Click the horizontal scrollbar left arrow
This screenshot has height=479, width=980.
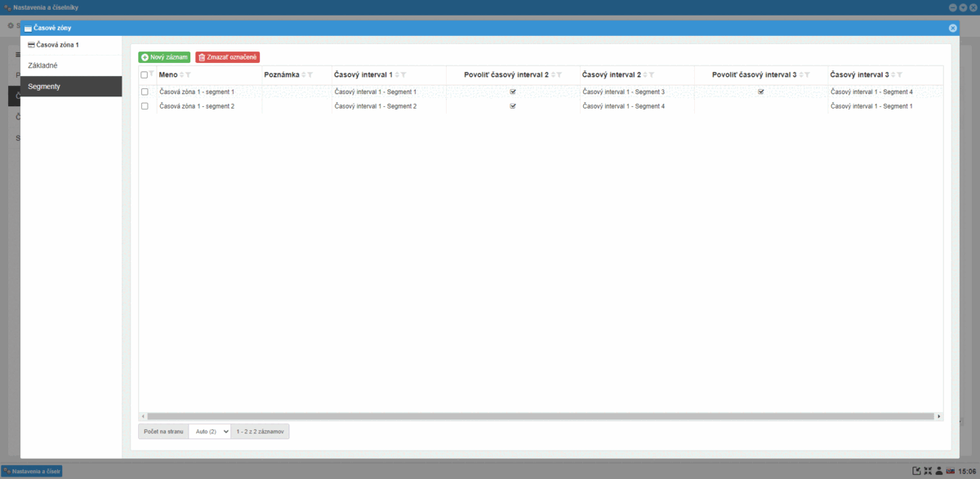click(x=142, y=417)
